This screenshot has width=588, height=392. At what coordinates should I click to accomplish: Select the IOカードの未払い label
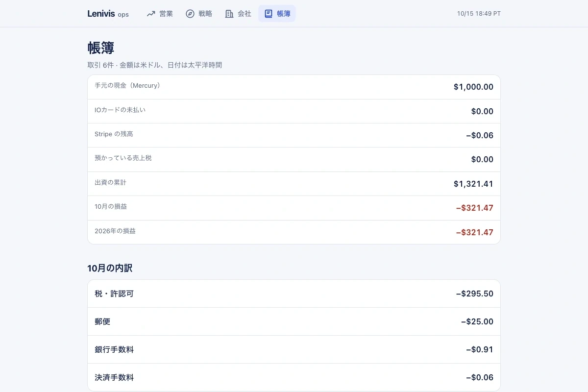coord(120,110)
